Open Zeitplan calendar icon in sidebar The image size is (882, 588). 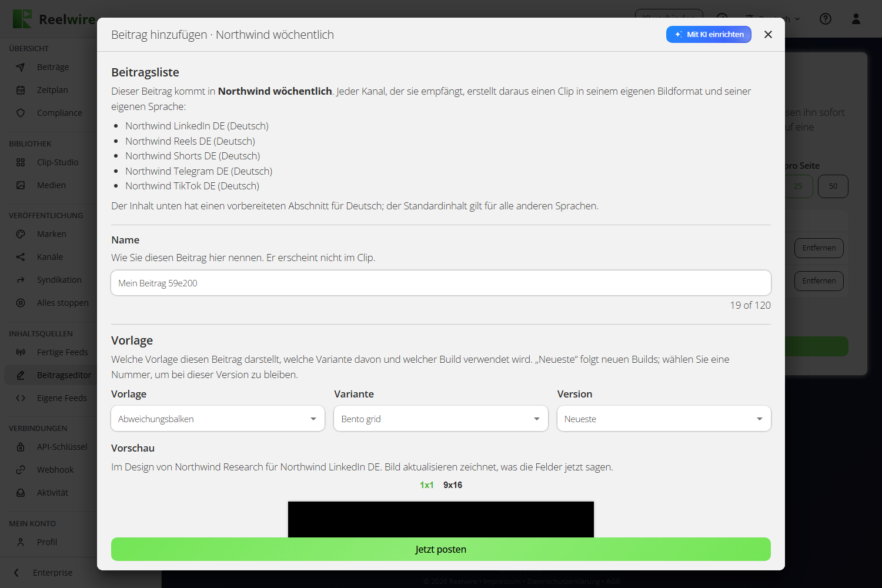tap(21, 90)
